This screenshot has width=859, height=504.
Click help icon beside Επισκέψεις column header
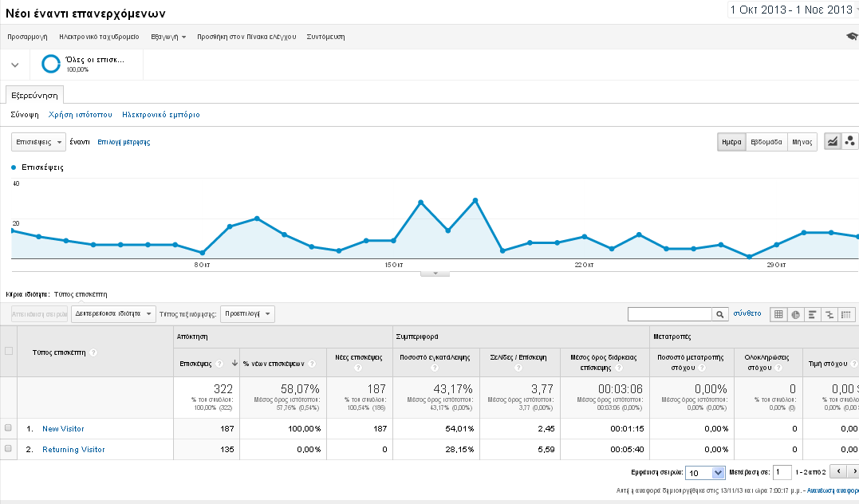point(219,363)
